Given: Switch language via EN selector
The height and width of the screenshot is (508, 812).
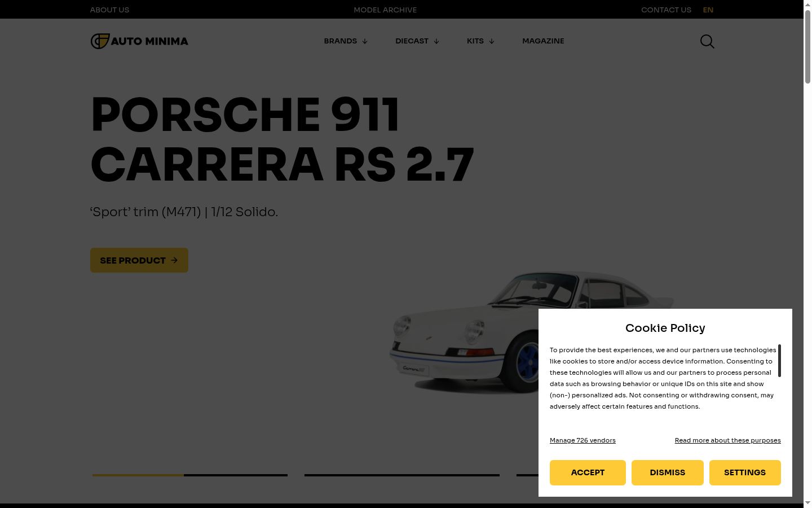Looking at the screenshot, I should click(x=708, y=10).
